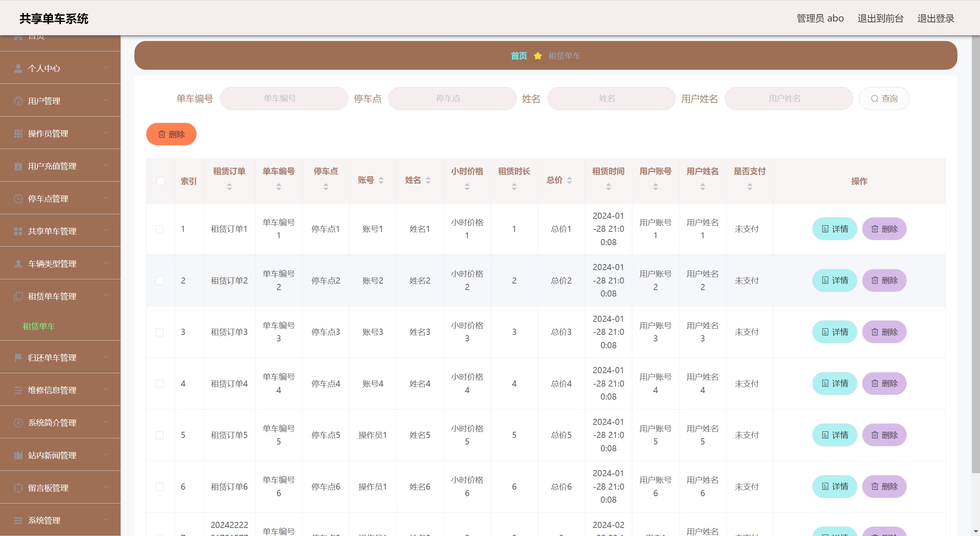Focus the 单车编号 search input field

click(x=284, y=98)
